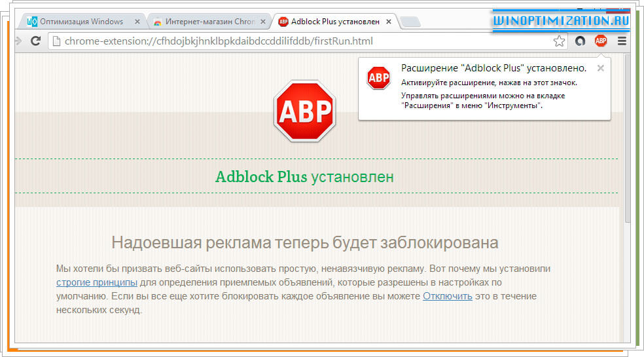
Task: Click the reload page button
Action: (36, 41)
